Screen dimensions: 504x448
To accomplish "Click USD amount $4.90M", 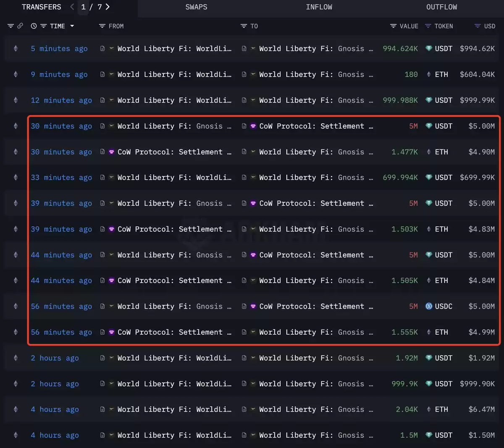I will [482, 152].
